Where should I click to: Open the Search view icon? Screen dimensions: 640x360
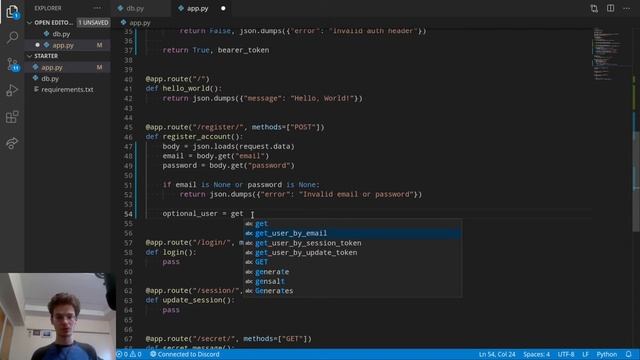coord(12,38)
